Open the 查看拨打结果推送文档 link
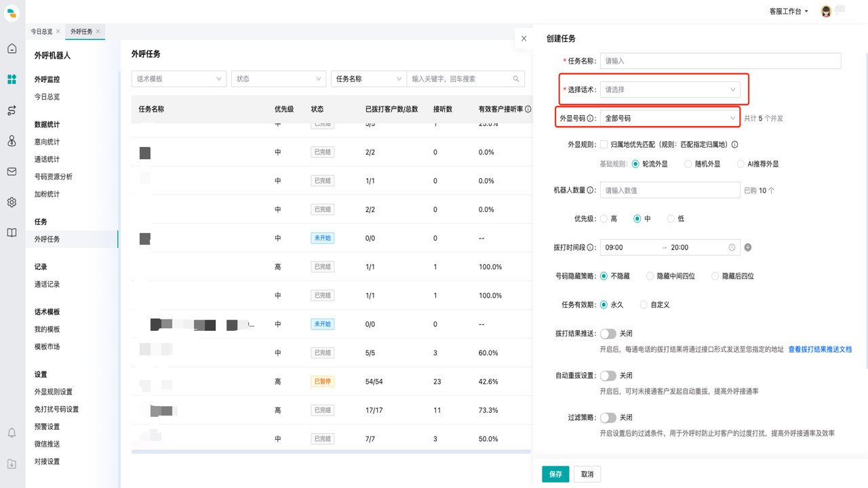 [x=820, y=350]
